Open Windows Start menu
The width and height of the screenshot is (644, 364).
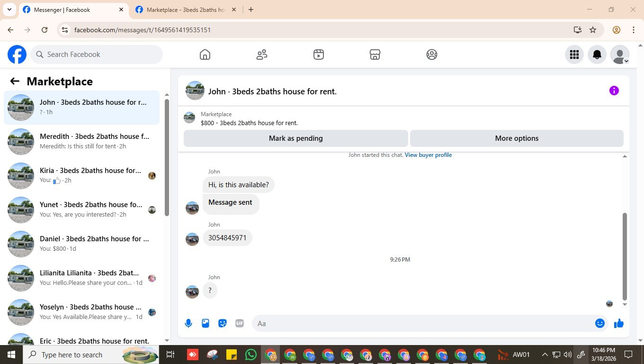11,355
